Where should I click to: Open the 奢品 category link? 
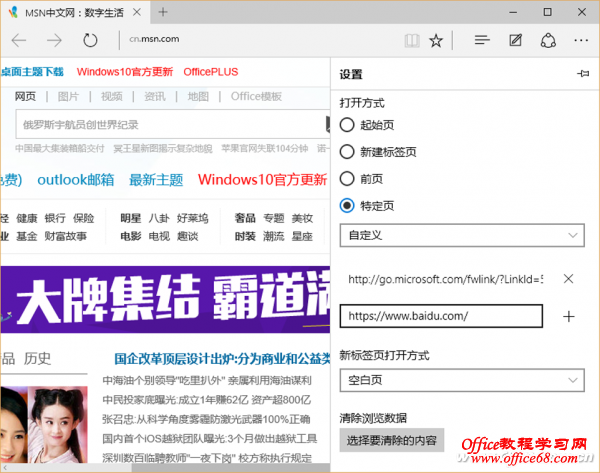[x=245, y=218]
